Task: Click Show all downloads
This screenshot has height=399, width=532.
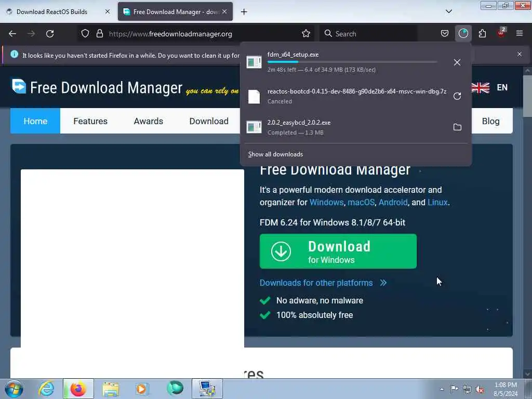Action: tap(275, 154)
